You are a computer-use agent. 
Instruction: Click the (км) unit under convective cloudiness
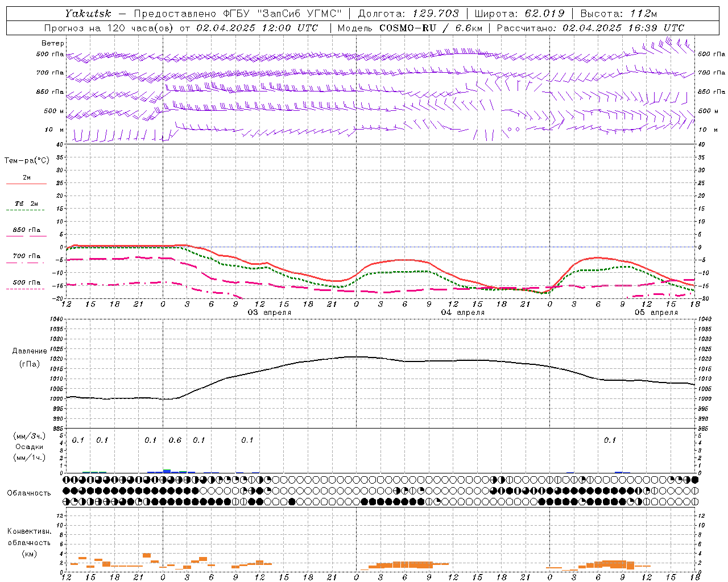click(29, 554)
